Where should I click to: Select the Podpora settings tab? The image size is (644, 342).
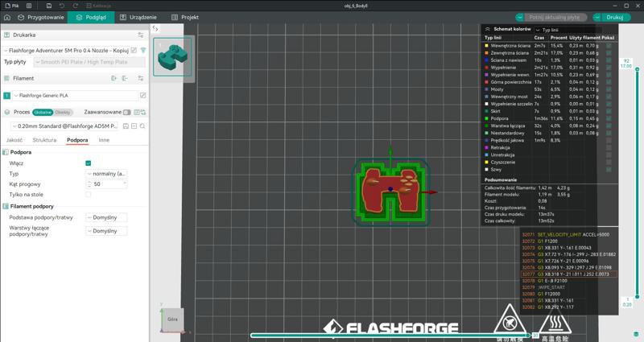(77, 140)
